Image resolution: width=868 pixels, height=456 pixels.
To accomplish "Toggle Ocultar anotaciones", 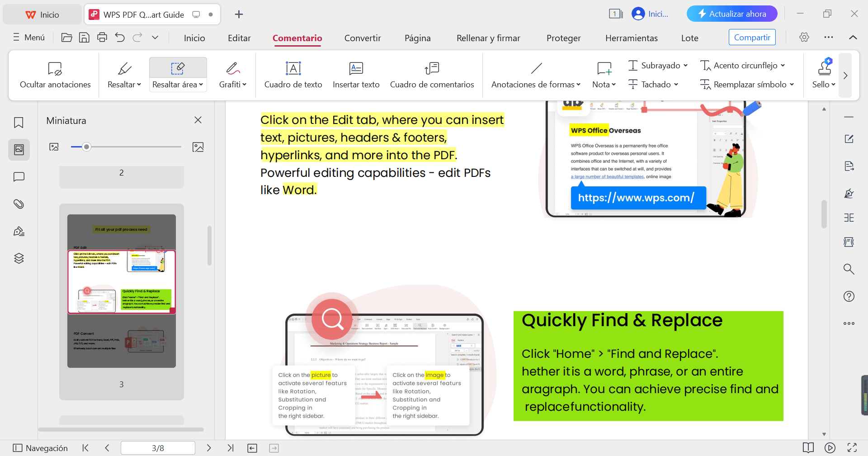I will [x=55, y=75].
